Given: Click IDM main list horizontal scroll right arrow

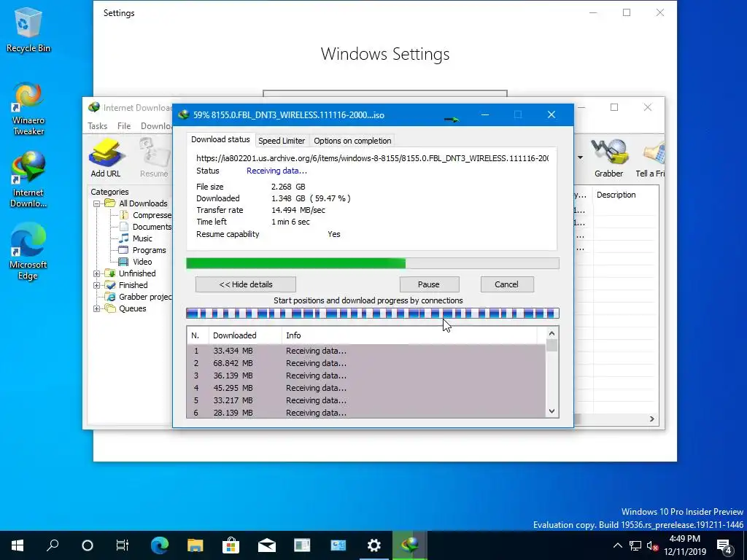Looking at the screenshot, I should tap(651, 419).
